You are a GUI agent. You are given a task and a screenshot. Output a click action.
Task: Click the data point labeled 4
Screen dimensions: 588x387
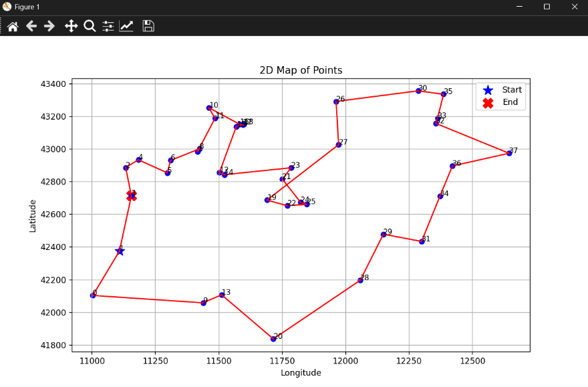(139, 160)
